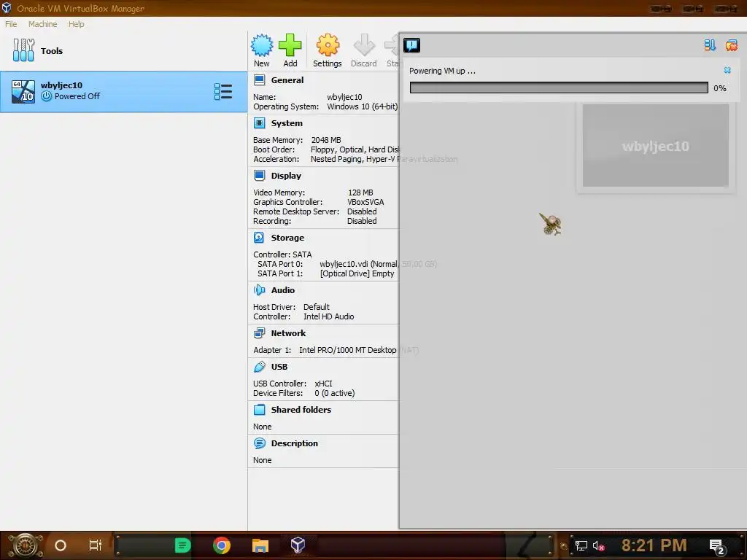Click the Display section monitor icon
The height and width of the screenshot is (560, 747).
259,176
